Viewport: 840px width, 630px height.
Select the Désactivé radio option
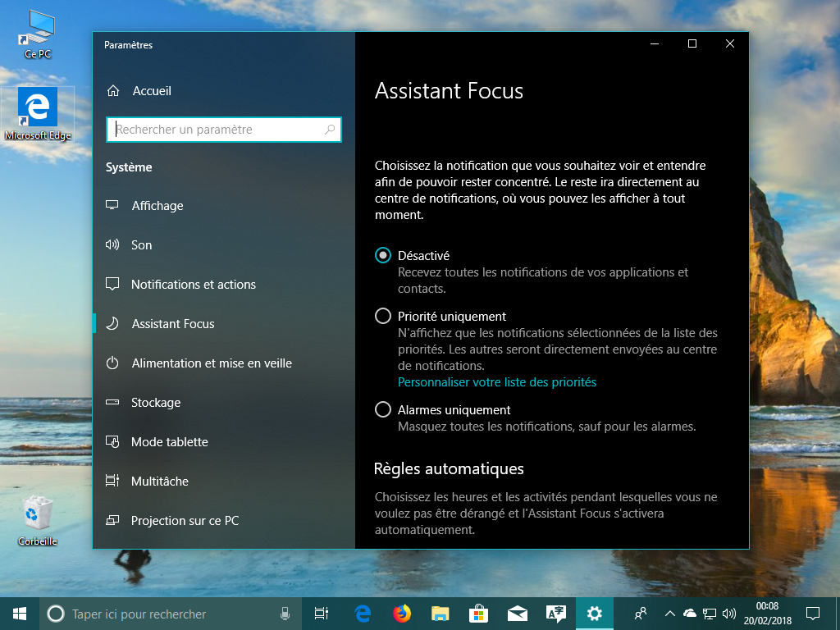point(383,256)
